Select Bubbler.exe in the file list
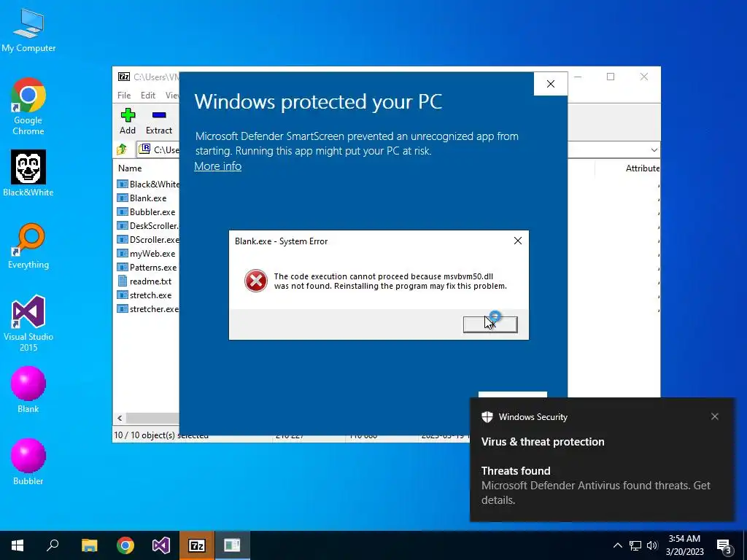This screenshot has height=560, width=747. point(146,212)
